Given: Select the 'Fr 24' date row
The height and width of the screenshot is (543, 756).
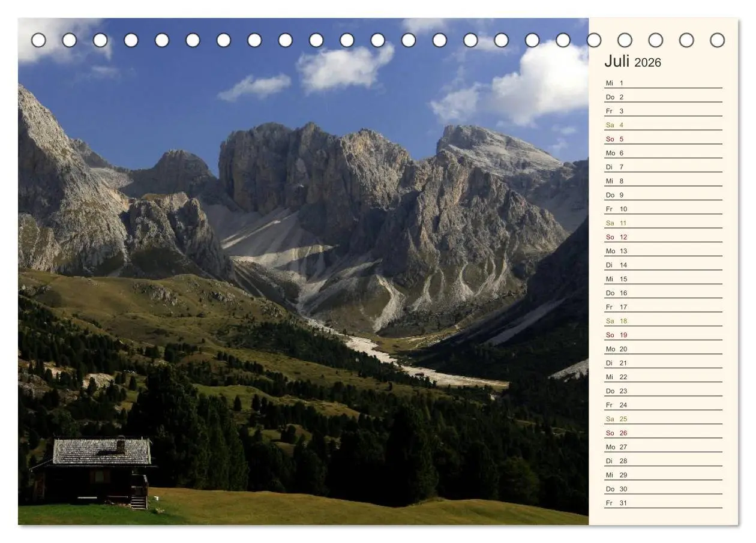Looking at the screenshot, I should [663, 405].
